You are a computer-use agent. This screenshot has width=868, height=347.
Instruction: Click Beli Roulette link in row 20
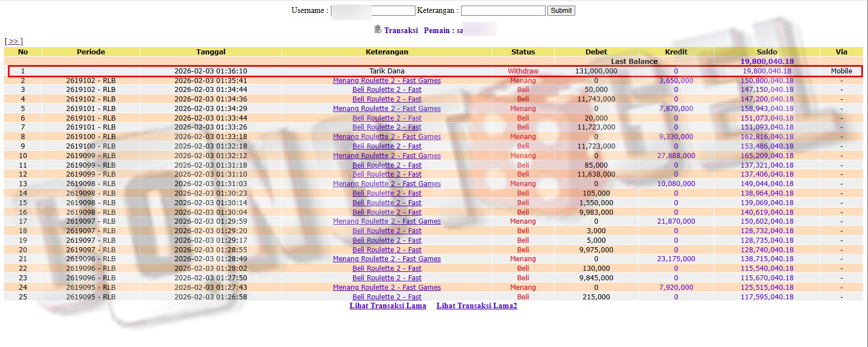pyautogui.click(x=386, y=250)
